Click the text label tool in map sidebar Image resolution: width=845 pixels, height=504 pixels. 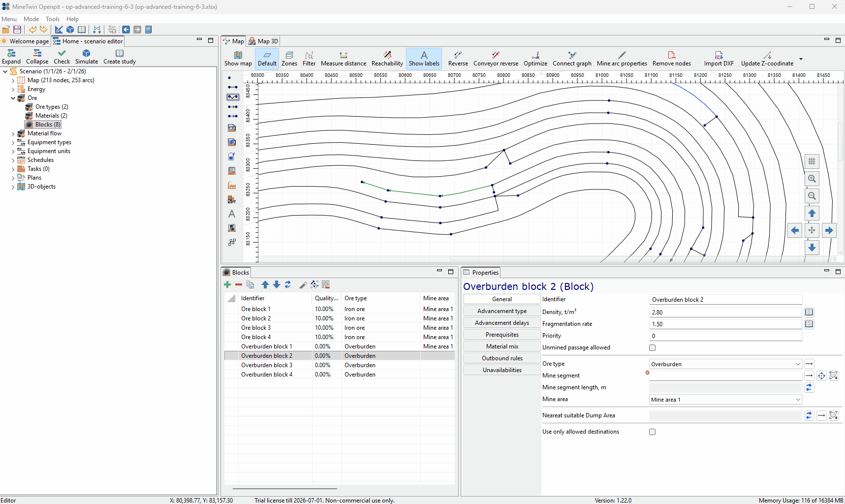click(232, 214)
